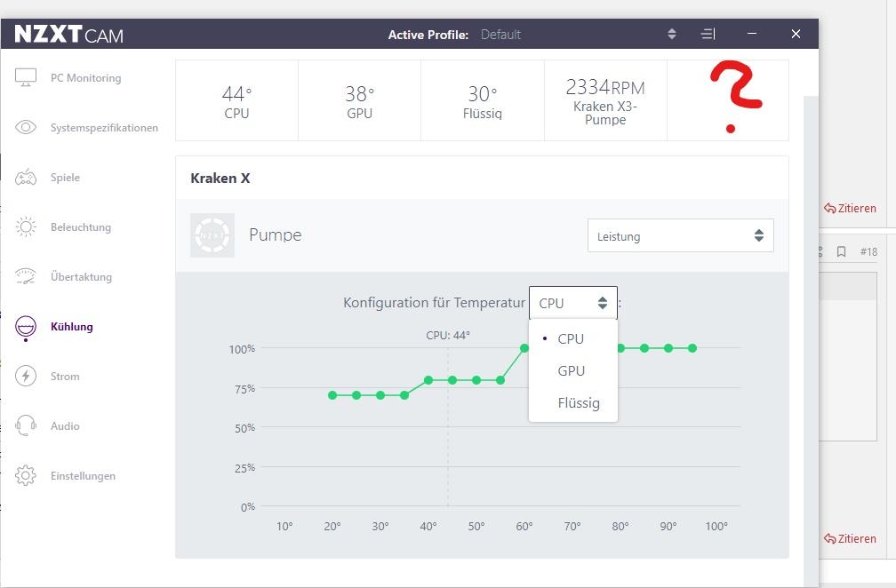Close the NZXT CAM window
896x588 pixels.
(796, 34)
